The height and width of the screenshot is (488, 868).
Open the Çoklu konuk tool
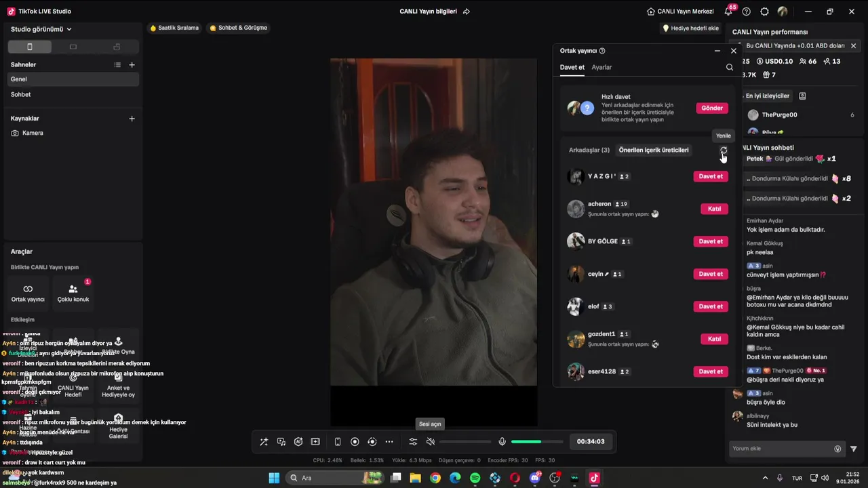(x=73, y=293)
